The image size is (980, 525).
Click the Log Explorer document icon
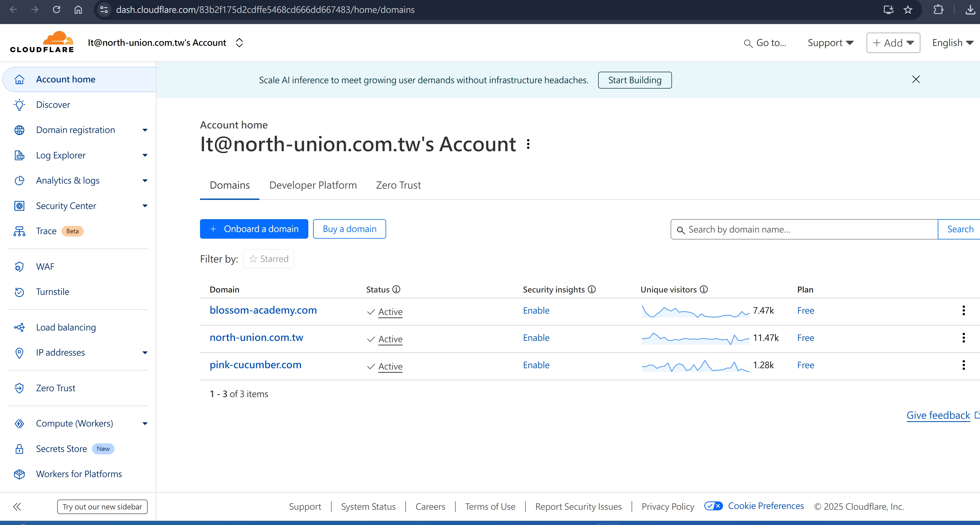[x=20, y=155]
